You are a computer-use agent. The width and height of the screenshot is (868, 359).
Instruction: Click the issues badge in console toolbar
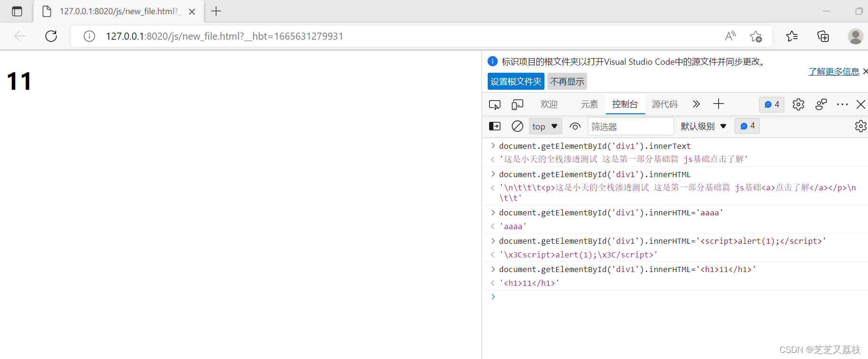[x=747, y=126]
